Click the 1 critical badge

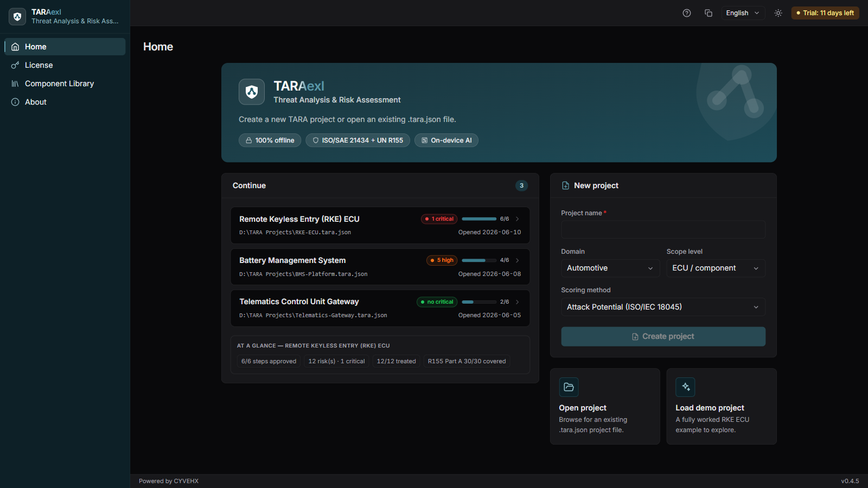tap(439, 219)
